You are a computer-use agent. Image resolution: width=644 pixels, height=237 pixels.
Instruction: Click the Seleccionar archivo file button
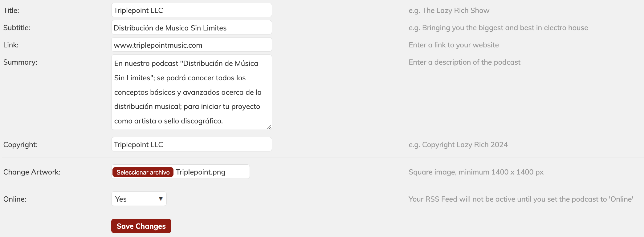pos(143,172)
